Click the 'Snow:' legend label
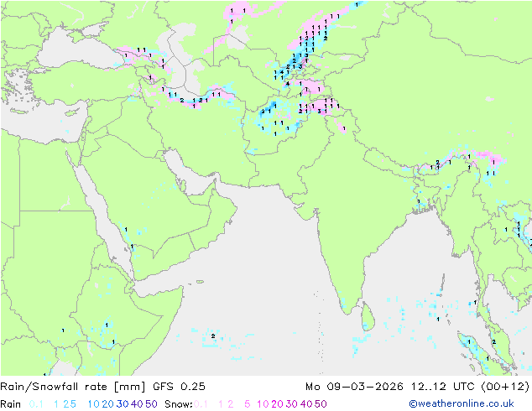Viewport: 532px width, 411px height. pos(179,404)
